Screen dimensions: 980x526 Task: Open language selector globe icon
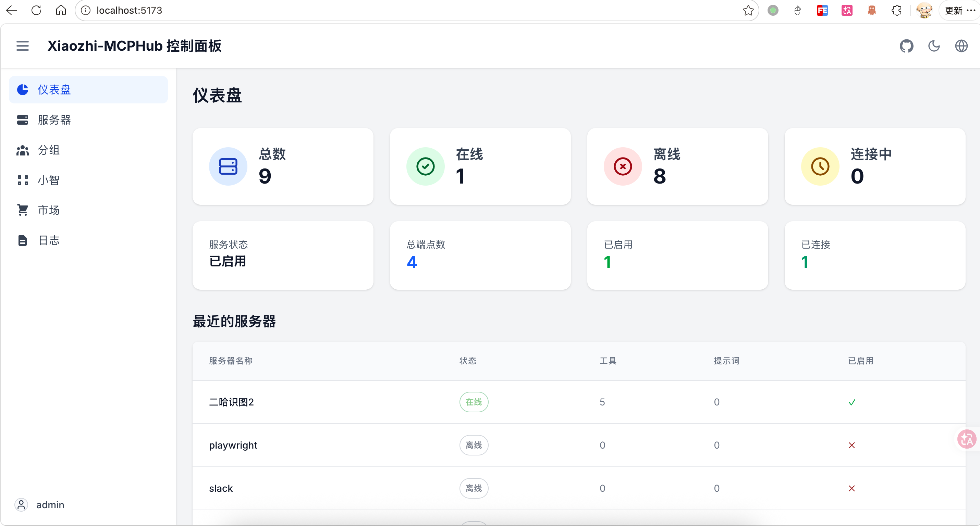click(961, 46)
